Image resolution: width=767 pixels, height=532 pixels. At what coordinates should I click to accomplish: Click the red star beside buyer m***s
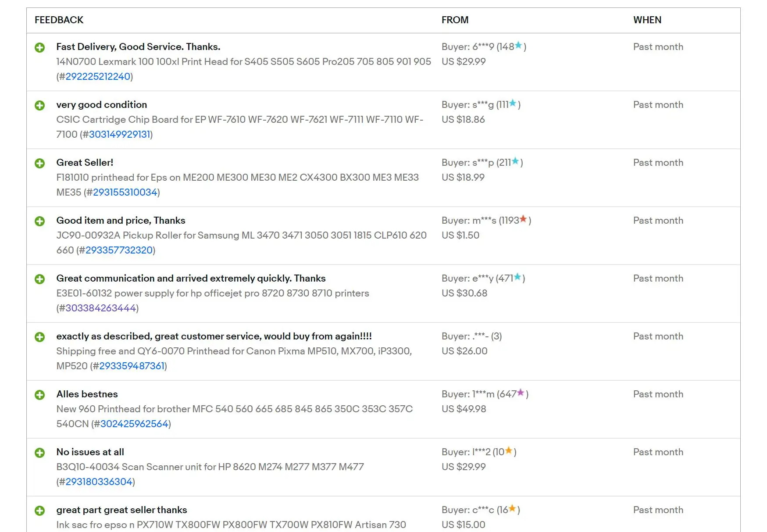coord(523,219)
